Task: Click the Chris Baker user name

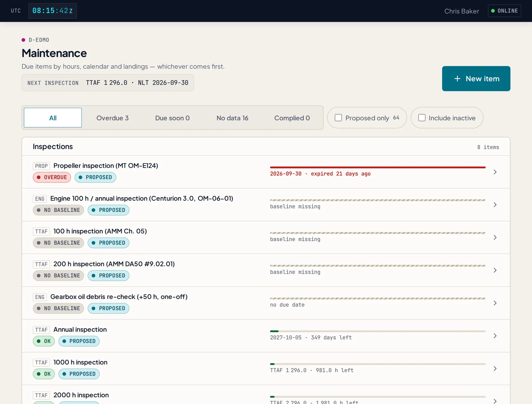Action: pos(461,11)
